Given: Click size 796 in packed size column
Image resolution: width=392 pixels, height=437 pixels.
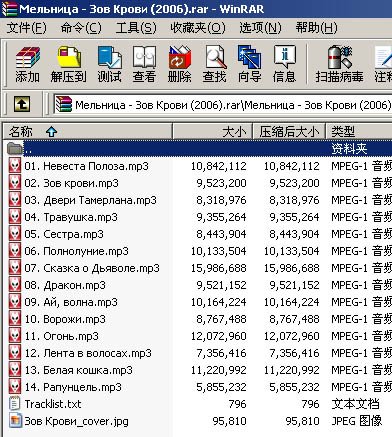Looking at the screenshot, I should [x=310, y=404].
